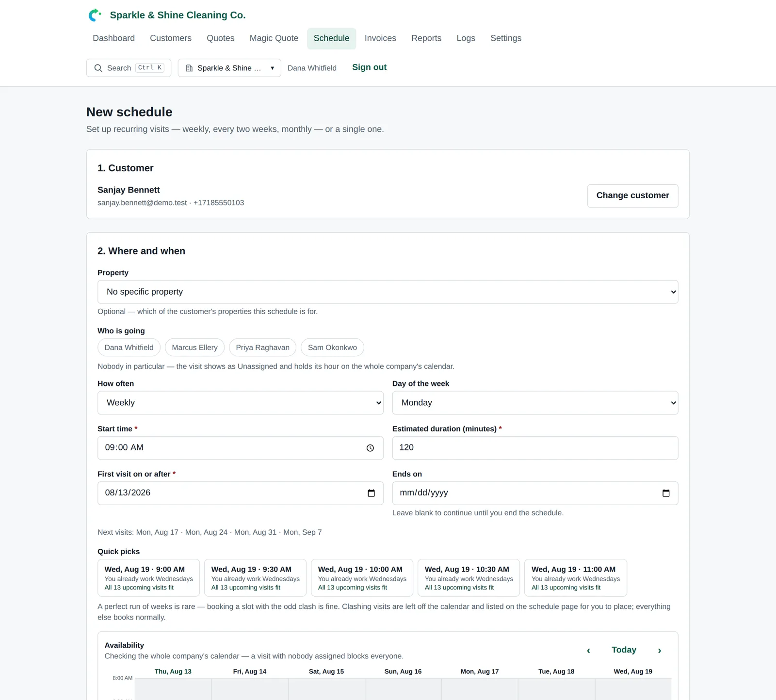Pick Wed, Aug 19 9:00 AM slot
The height and width of the screenshot is (700, 776).
148,578
